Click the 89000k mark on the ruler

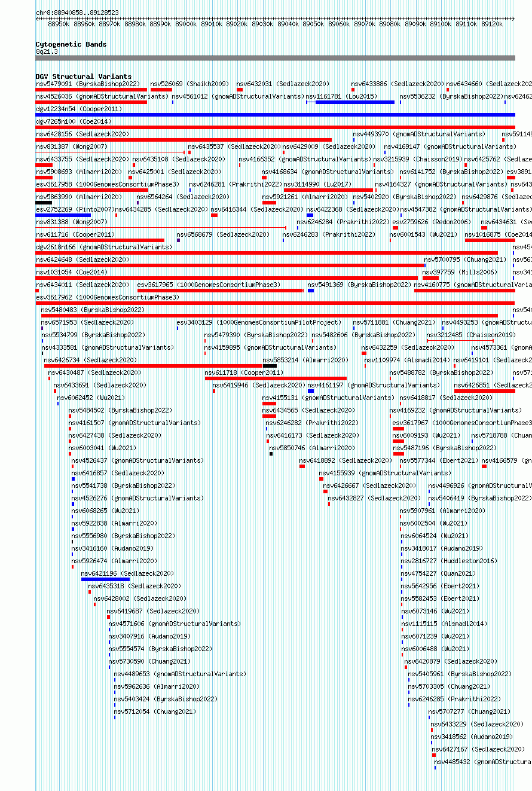point(186,24)
